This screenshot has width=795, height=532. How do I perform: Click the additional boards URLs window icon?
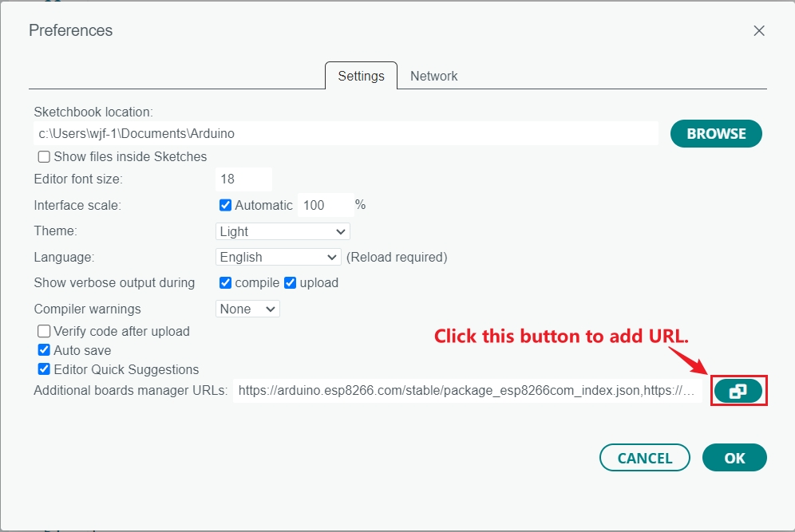click(738, 391)
